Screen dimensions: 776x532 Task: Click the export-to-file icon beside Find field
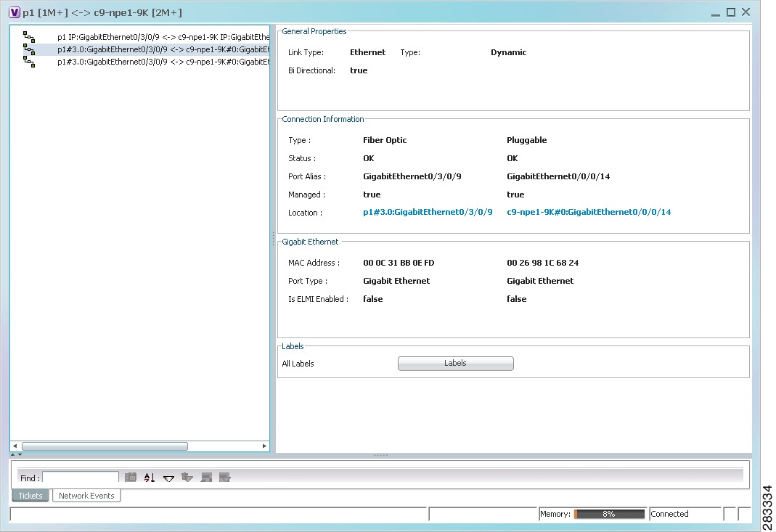(x=131, y=478)
